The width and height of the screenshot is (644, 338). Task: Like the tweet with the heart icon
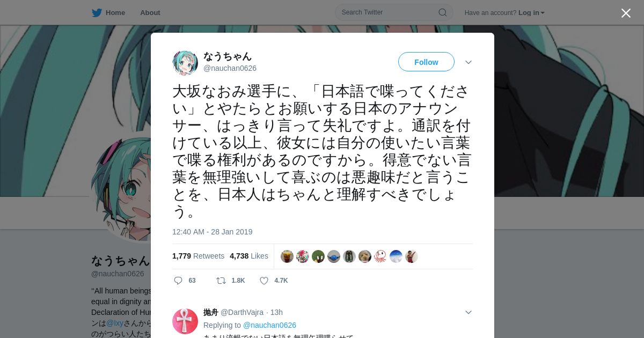pyautogui.click(x=264, y=281)
